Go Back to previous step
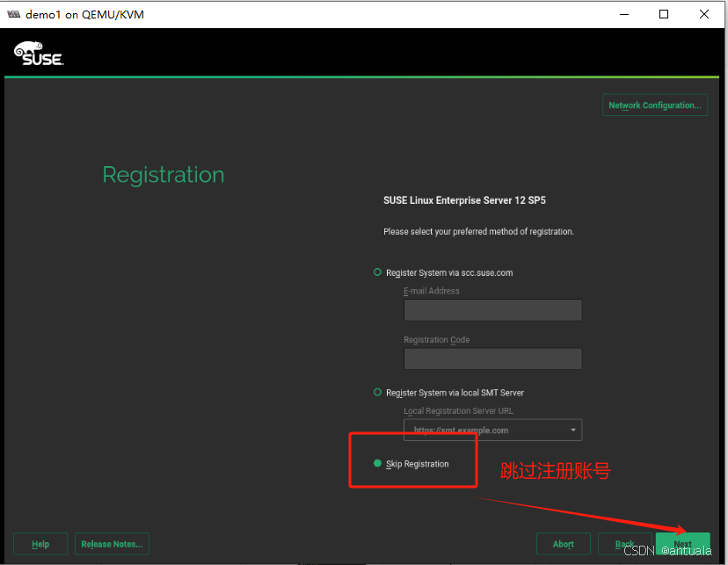728x565 pixels. click(x=625, y=544)
